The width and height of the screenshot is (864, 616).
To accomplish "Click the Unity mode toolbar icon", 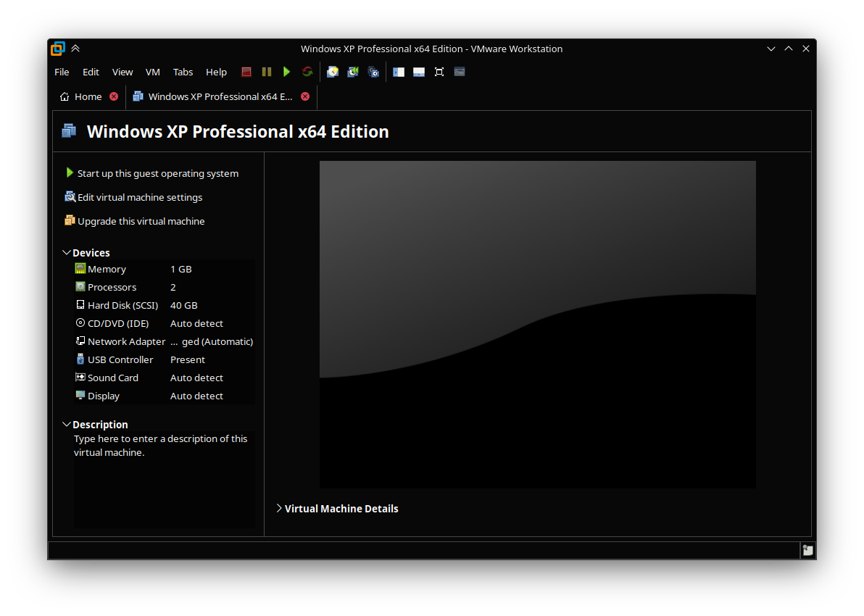I will 460,72.
